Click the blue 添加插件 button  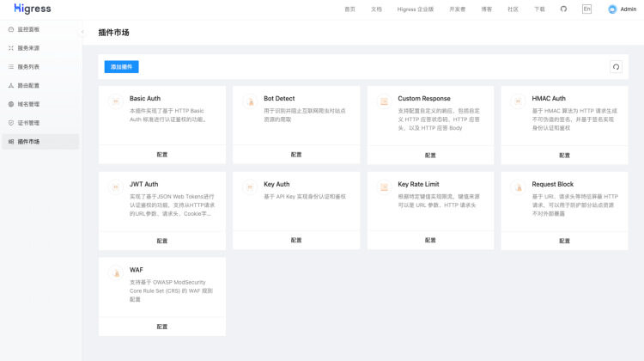[121, 66]
